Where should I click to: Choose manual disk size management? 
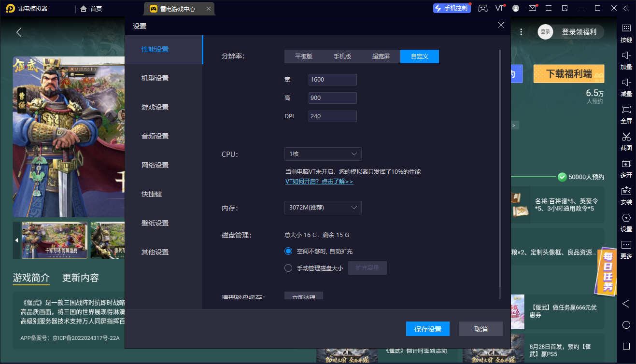(288, 268)
